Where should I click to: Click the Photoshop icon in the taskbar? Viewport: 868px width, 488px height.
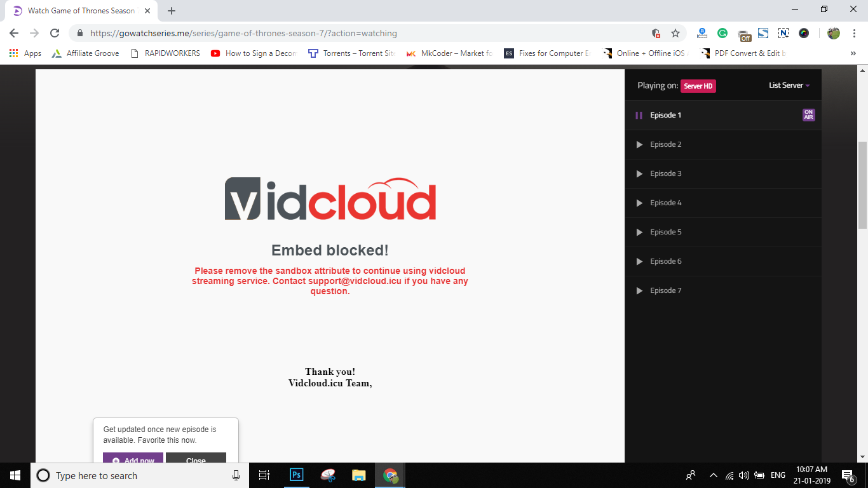[297, 475]
